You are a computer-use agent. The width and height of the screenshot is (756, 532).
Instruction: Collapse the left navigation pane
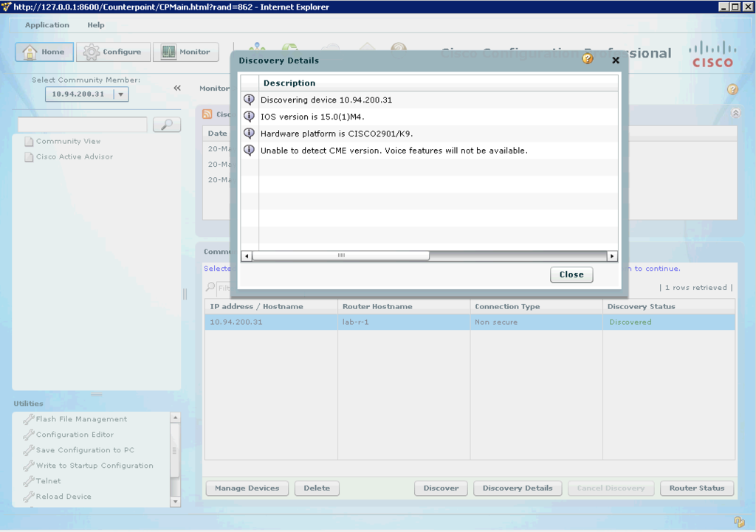(x=177, y=88)
